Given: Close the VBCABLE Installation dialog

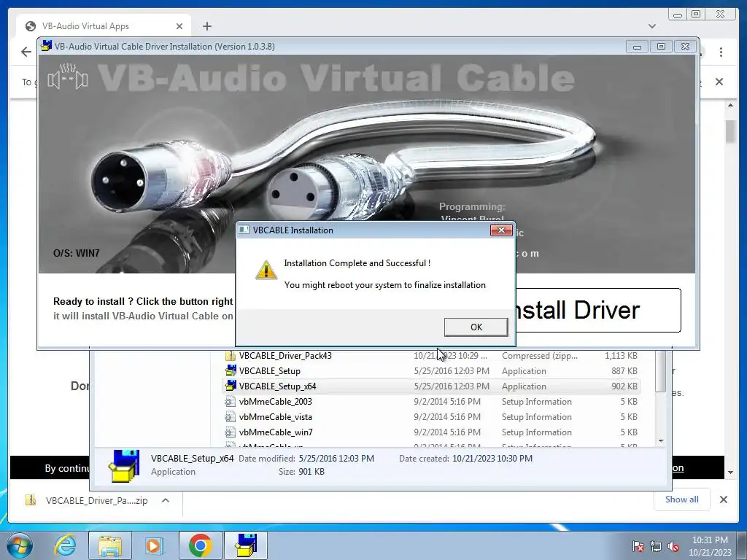Looking at the screenshot, I should coord(501,230).
